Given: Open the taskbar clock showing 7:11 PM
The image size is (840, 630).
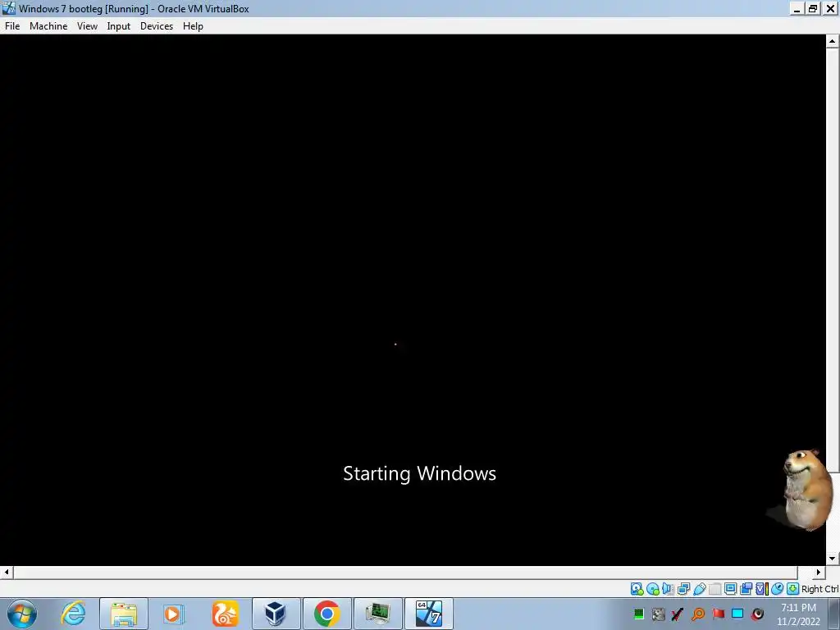Looking at the screenshot, I should [x=798, y=614].
